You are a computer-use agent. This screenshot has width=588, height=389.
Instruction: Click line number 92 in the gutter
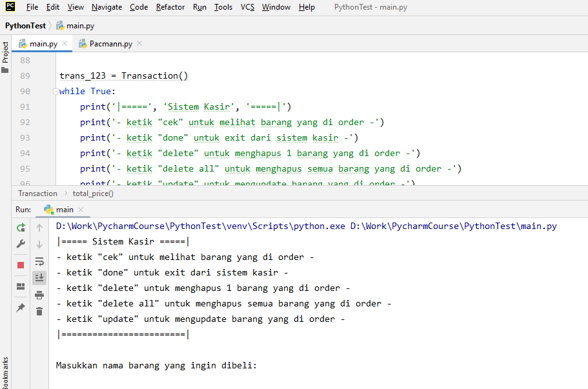pyautogui.click(x=25, y=122)
